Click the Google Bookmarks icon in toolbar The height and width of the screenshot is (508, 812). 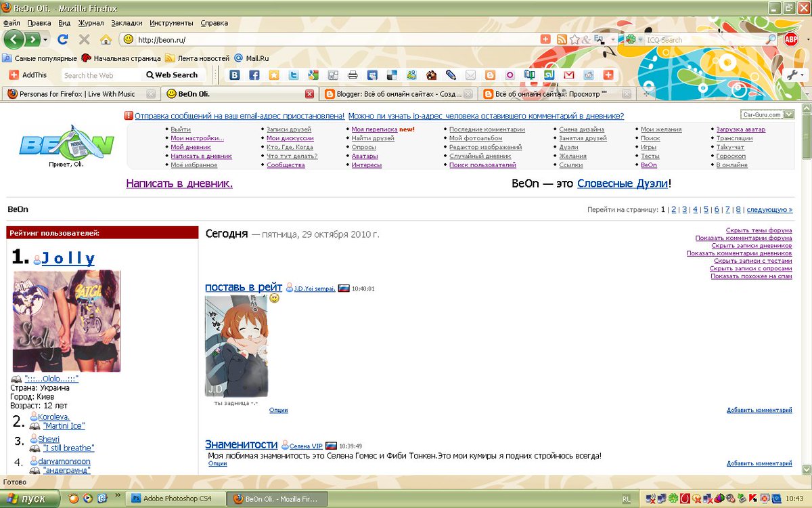pyautogui.click(x=313, y=75)
